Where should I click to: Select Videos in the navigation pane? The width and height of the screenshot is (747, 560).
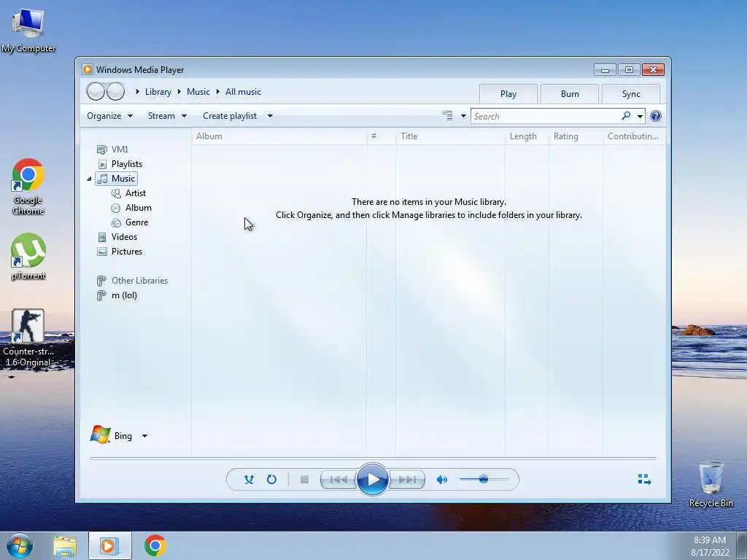117,237
